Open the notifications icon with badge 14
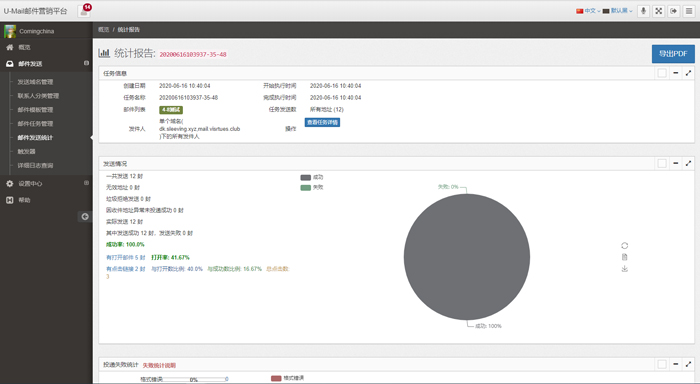The image size is (700, 384). pos(84,11)
